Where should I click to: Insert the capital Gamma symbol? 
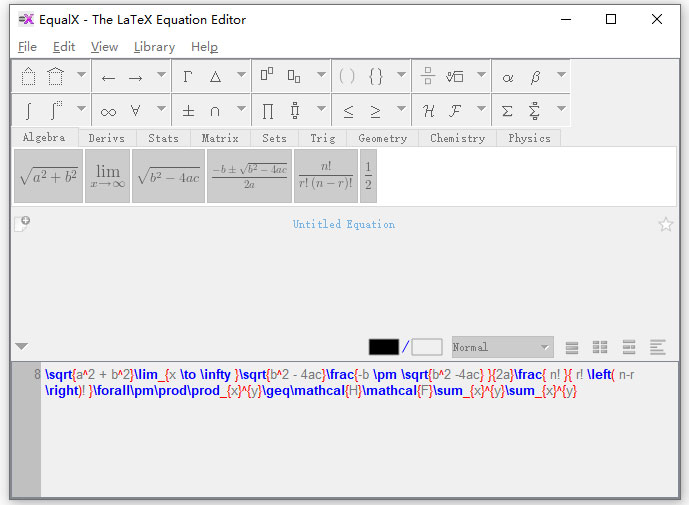click(188, 76)
